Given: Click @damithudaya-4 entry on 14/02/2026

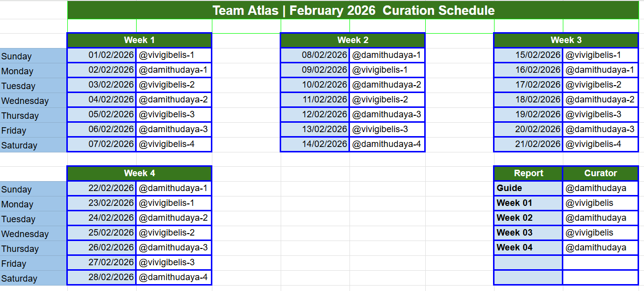Looking at the screenshot, I should (387, 144).
